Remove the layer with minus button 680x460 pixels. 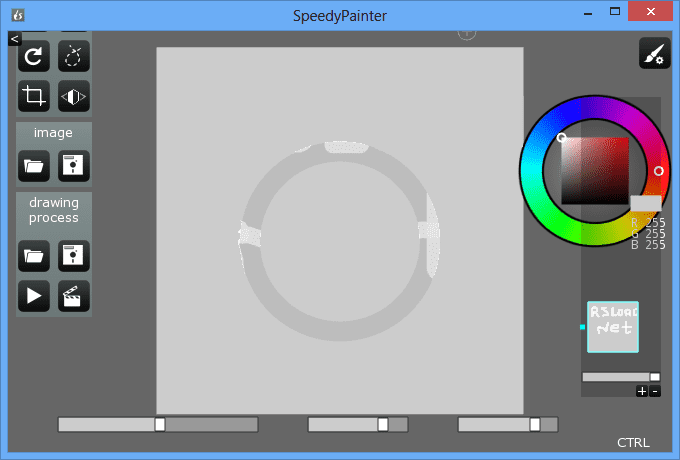point(655,391)
